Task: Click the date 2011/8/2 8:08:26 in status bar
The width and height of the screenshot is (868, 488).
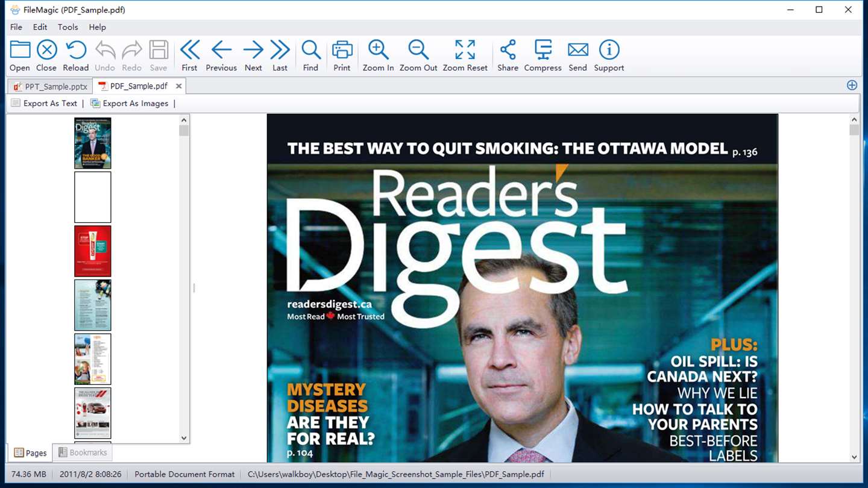Action: [90, 474]
